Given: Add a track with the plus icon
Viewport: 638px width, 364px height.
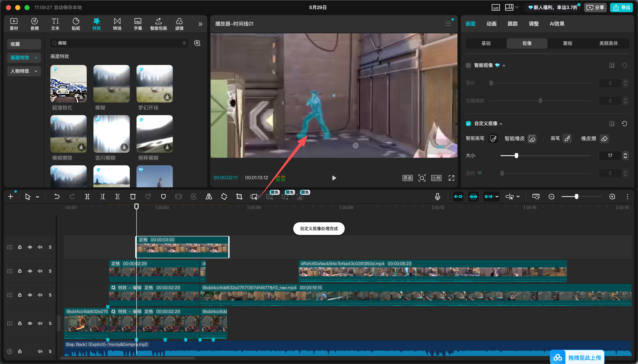Looking at the screenshot, I should point(11,197).
